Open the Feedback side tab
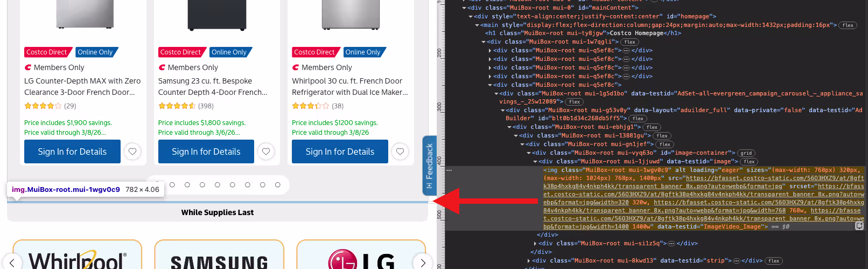868x269 pixels. pos(429,165)
